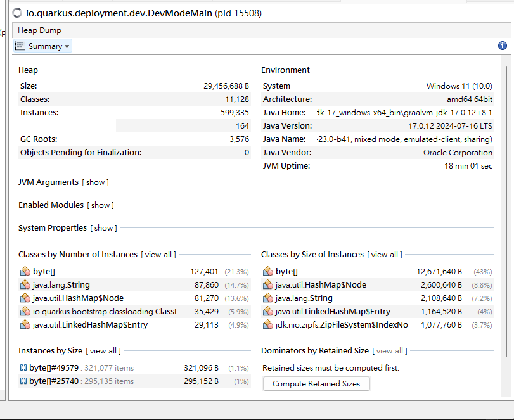The height and width of the screenshot is (420, 514).
Task: Select the io.quarkus.bootstrap.classloading class row
Action: pos(134,311)
